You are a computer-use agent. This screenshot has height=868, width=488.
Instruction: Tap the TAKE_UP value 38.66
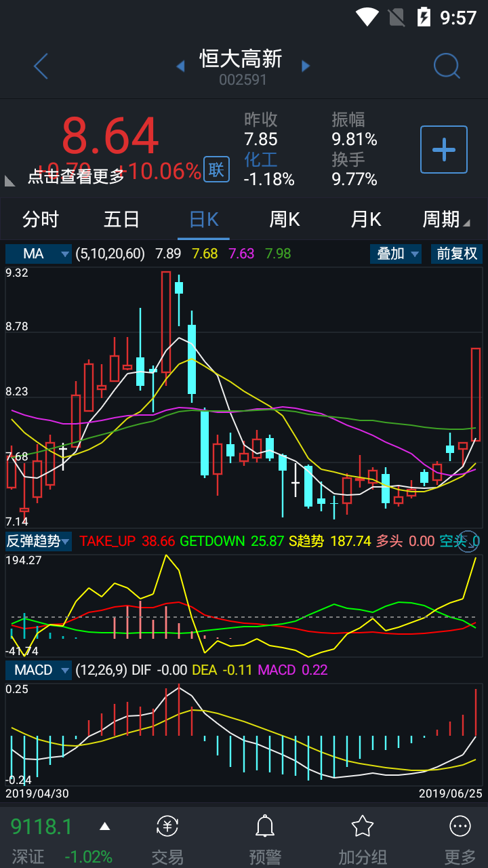point(157,541)
